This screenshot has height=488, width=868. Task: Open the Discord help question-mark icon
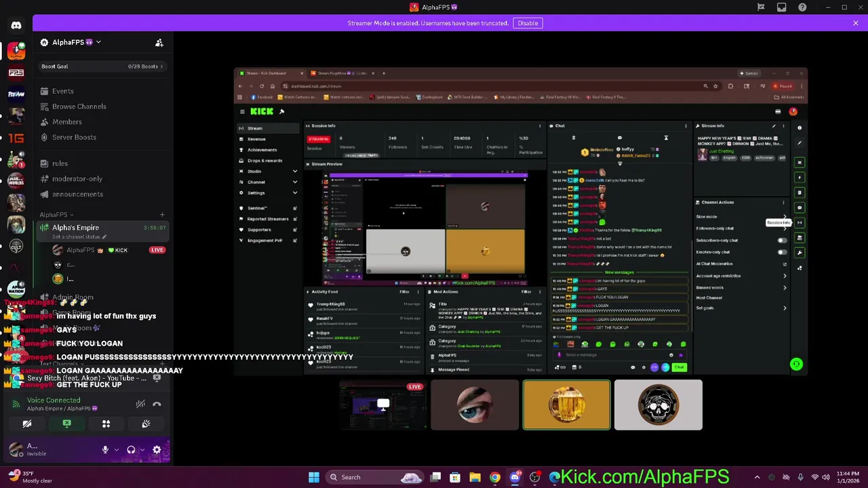click(x=803, y=7)
